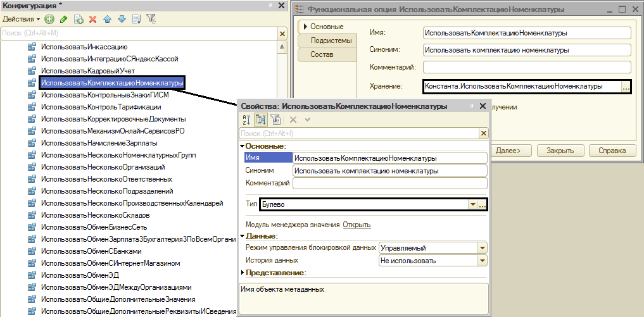Viewport: 644px width, 317px height.
Task: Sort properties alphabetically with A-Z icon
Action: (246, 120)
